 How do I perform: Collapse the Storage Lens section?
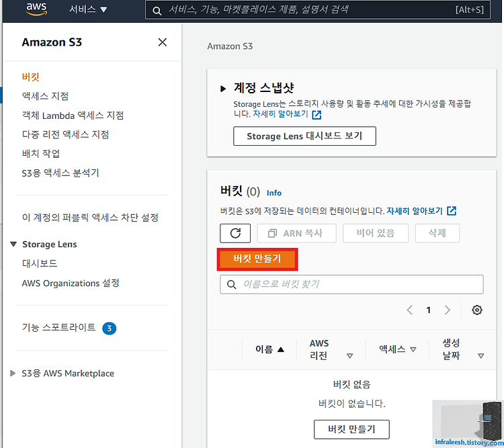(x=13, y=244)
